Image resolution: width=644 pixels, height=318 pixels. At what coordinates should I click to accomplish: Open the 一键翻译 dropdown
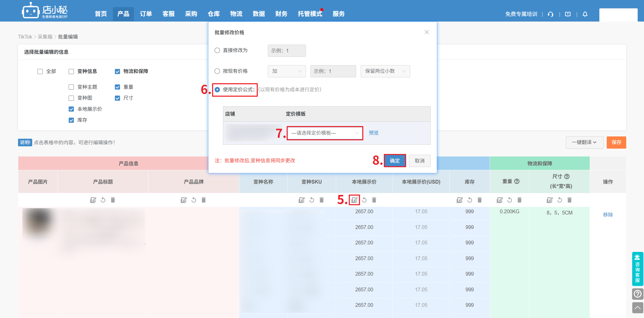pyautogui.click(x=584, y=143)
